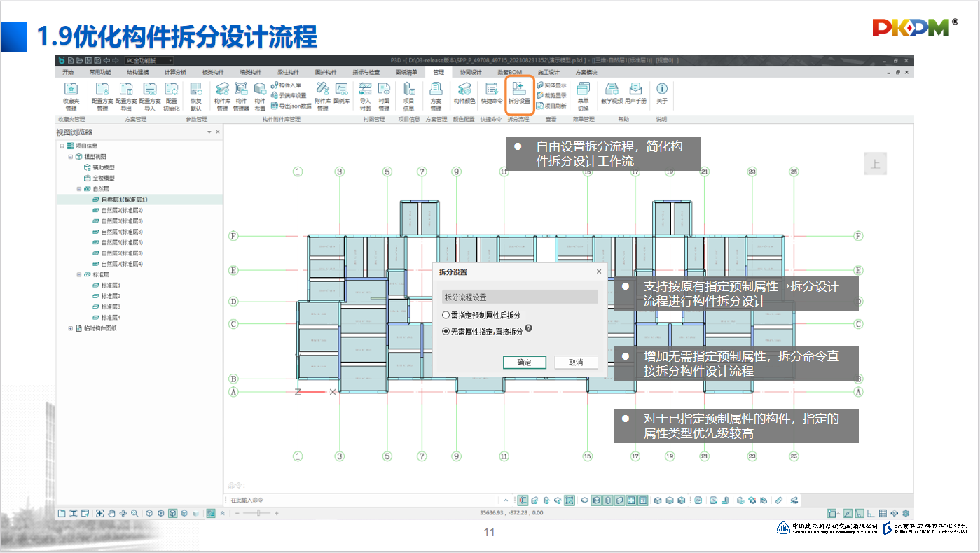Image resolution: width=980 pixels, height=553 pixels.
Task: Click 取消 in the 拆分设置 dialog
Action: (575, 363)
